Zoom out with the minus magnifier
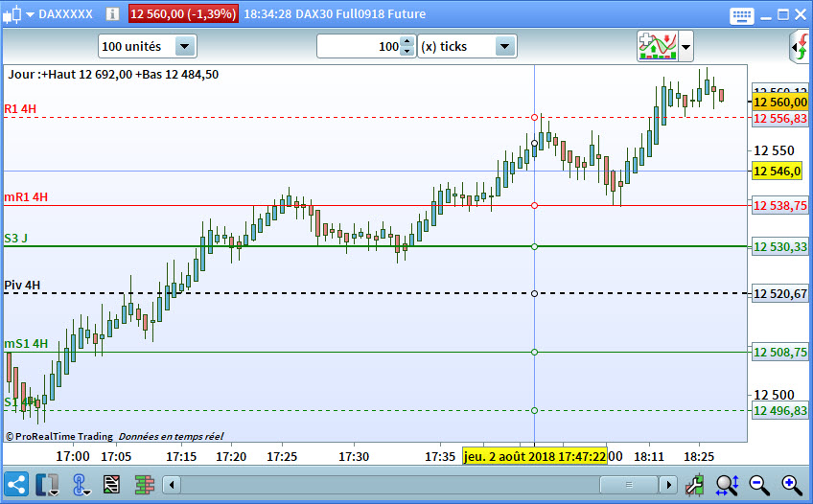 click(759, 485)
